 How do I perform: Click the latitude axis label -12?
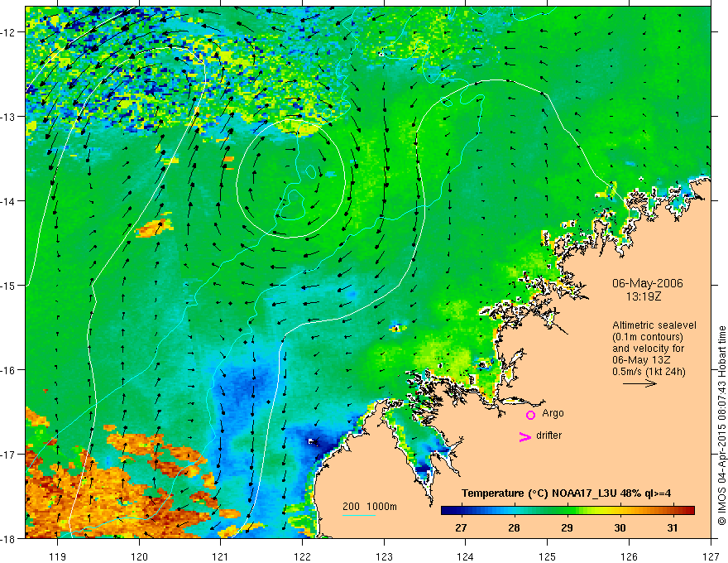(x=9, y=32)
